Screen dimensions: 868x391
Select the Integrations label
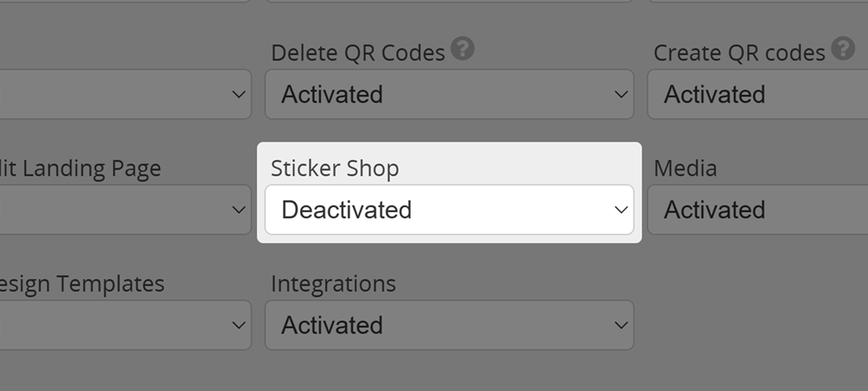[333, 283]
